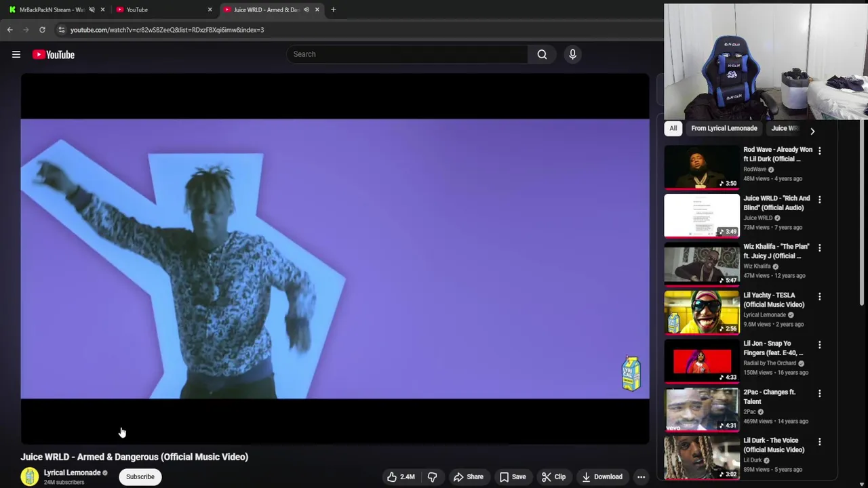Open the YouTube hamburger guide menu

click(16, 54)
